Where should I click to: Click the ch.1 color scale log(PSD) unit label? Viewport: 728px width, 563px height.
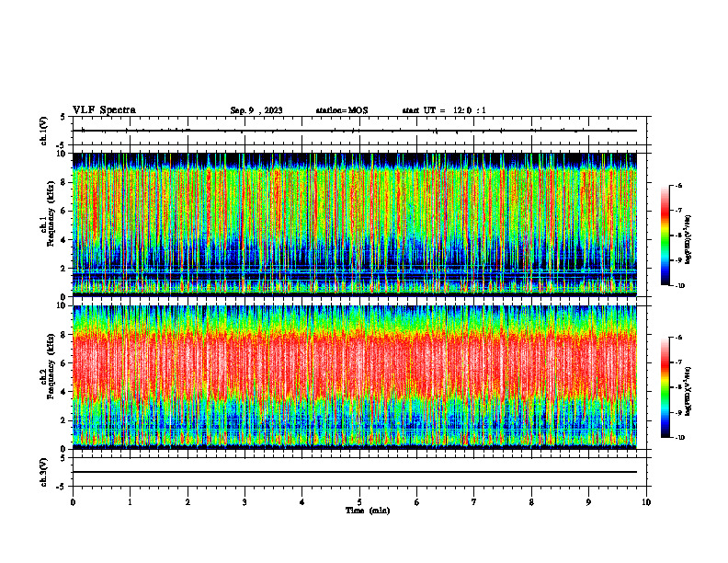point(688,239)
